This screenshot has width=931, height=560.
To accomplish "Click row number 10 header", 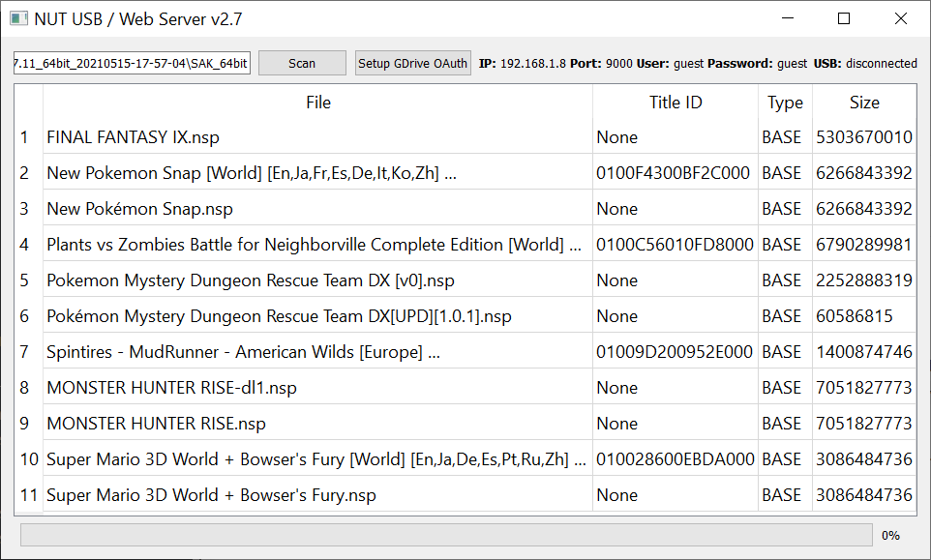I will (x=28, y=459).
